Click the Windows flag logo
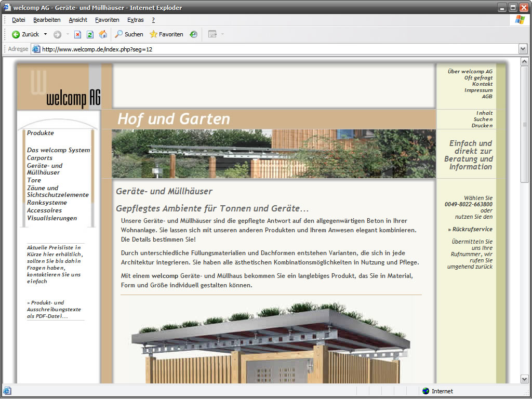532x399 pixels. click(x=520, y=20)
